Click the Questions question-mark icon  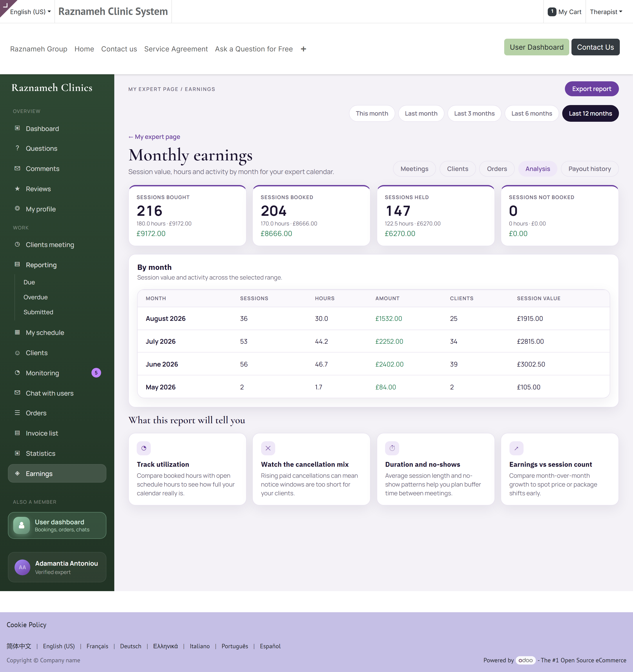pyautogui.click(x=17, y=148)
